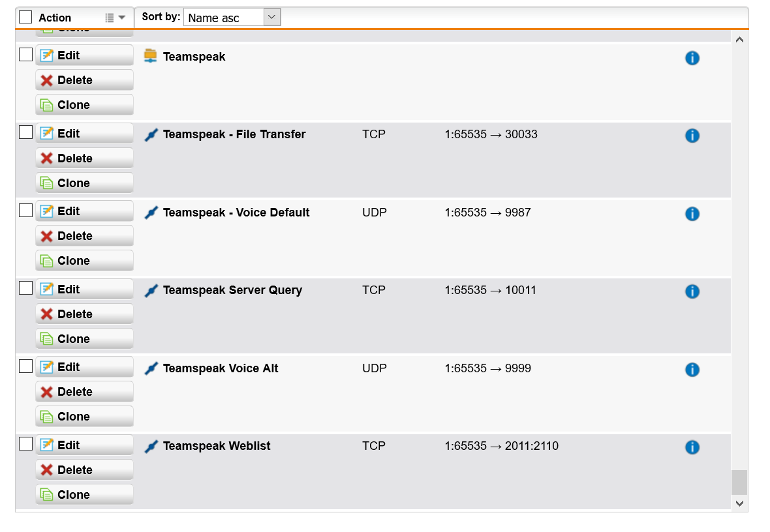The height and width of the screenshot is (532, 770).
Task: Open the Sort by Name asc dropdown
Action: click(232, 17)
